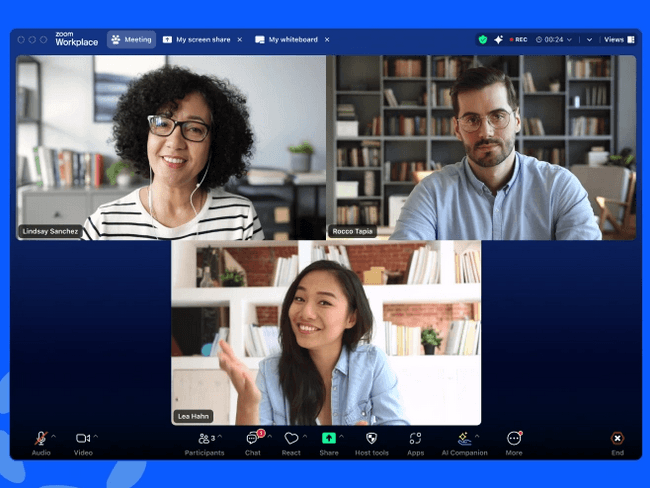Expand the header chevron beside Views
The width and height of the screenshot is (650, 488).
(x=589, y=40)
